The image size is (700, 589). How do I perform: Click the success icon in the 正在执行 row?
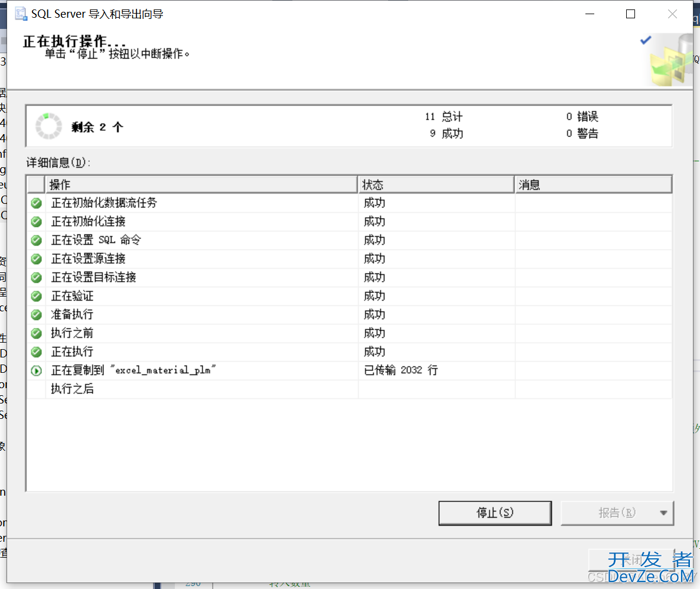coord(36,352)
